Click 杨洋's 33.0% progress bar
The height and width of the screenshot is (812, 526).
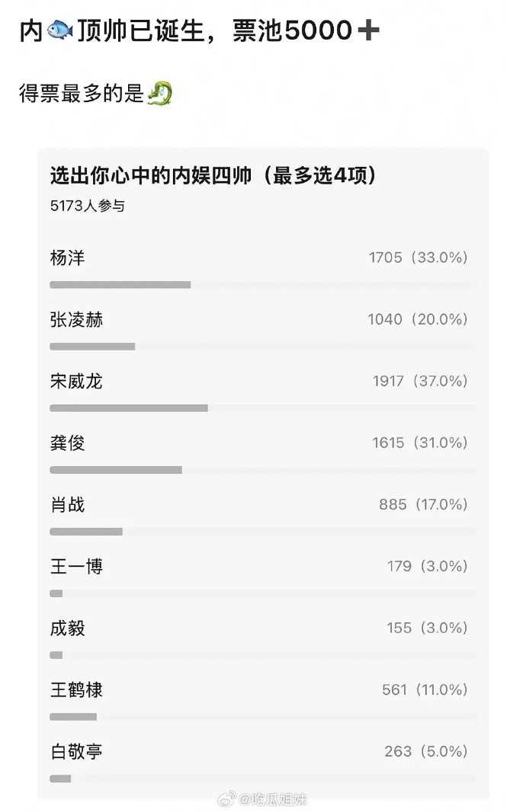pos(263,285)
